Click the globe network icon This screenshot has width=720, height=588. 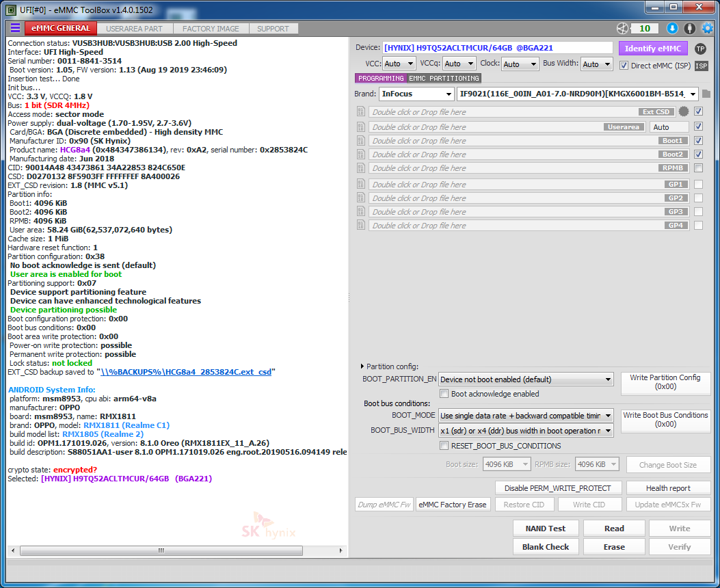[x=622, y=29]
